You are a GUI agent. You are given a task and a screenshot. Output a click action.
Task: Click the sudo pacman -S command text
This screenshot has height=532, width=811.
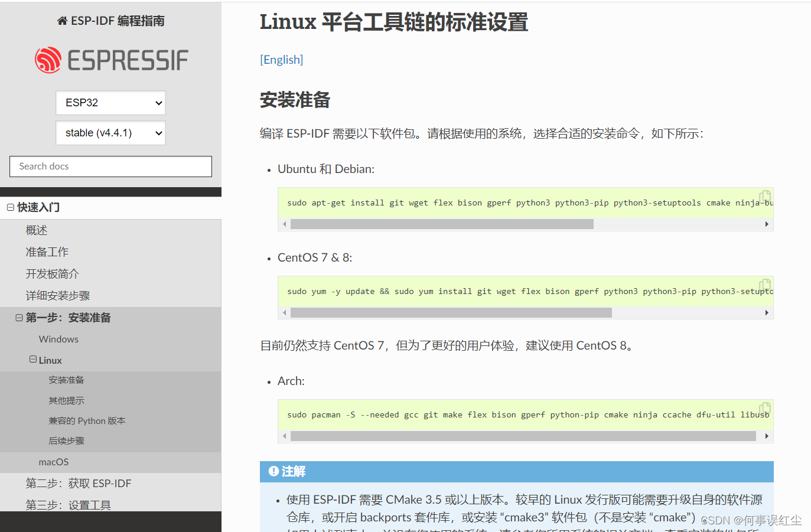[529, 414]
